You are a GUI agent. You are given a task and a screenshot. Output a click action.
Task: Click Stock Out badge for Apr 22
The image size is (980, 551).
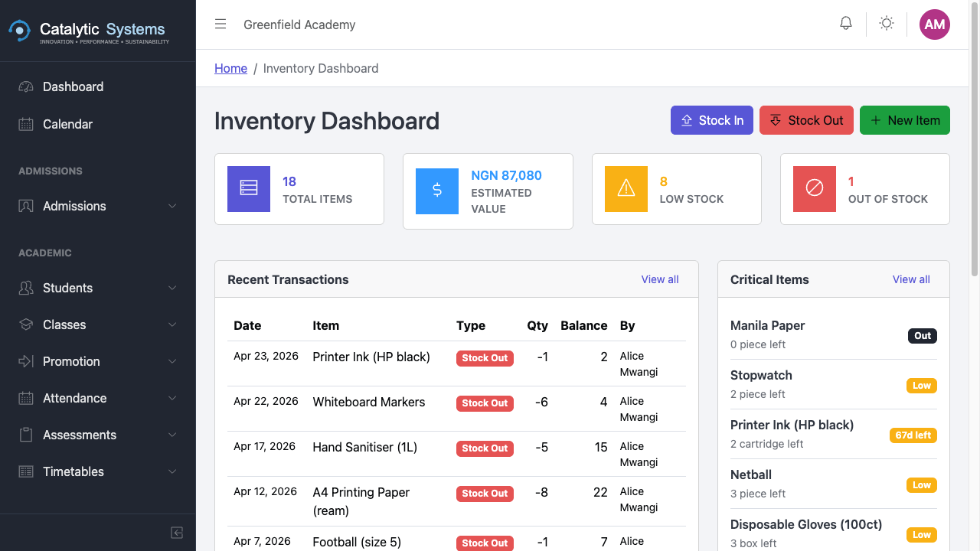click(485, 403)
